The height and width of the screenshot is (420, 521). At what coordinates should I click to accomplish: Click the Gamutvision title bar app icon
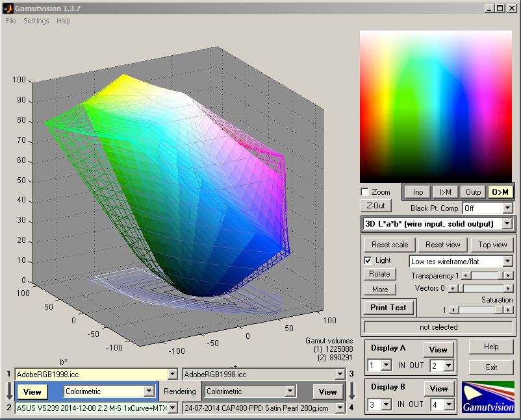pos(8,7)
